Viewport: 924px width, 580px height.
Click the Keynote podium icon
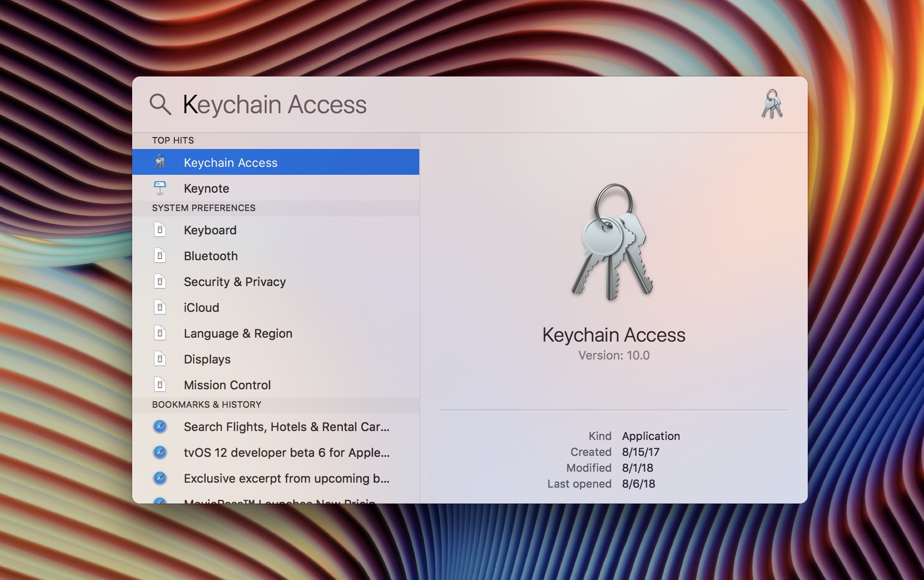point(160,188)
